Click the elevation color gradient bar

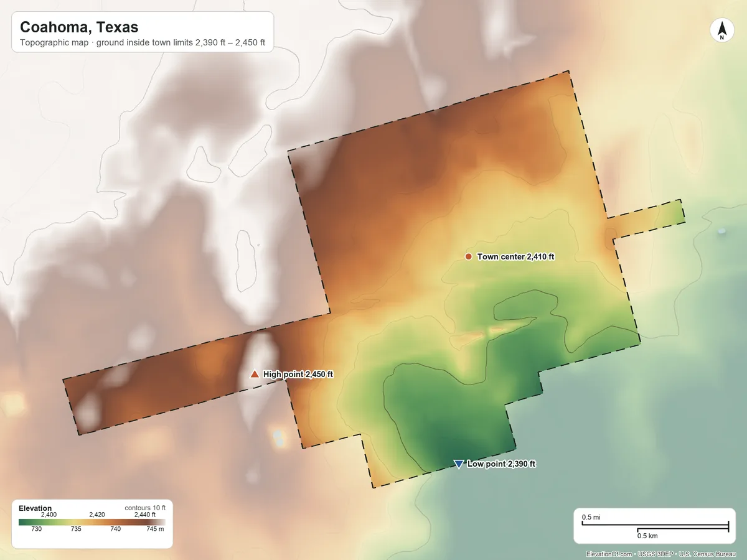(92, 522)
